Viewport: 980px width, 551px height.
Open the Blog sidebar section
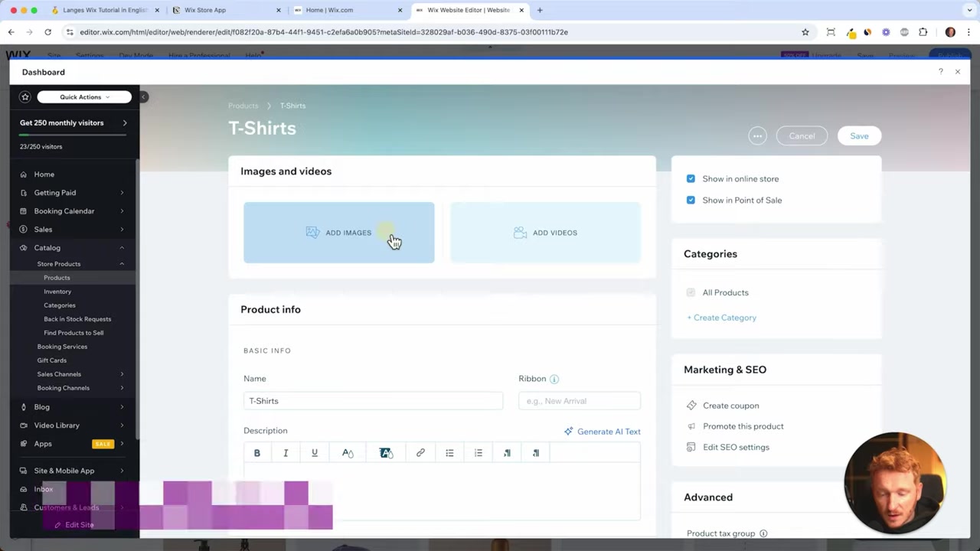pyautogui.click(x=42, y=407)
